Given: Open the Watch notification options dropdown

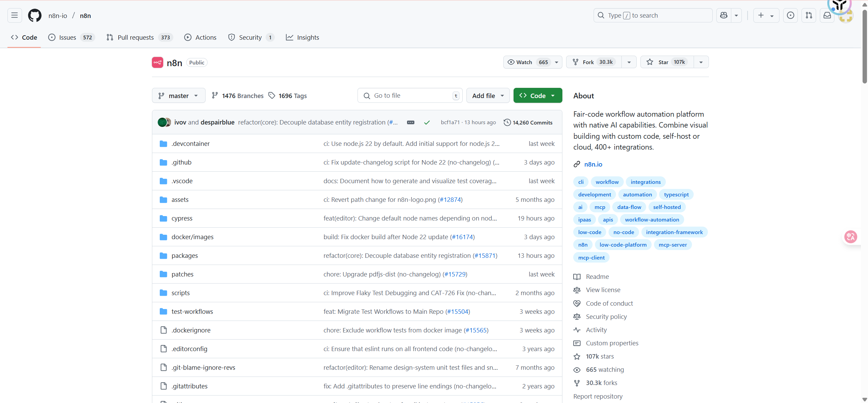Looking at the screenshot, I should coord(557,62).
